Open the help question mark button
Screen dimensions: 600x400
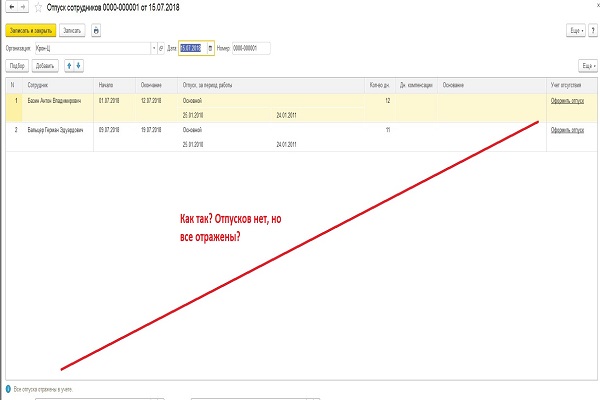(592, 31)
